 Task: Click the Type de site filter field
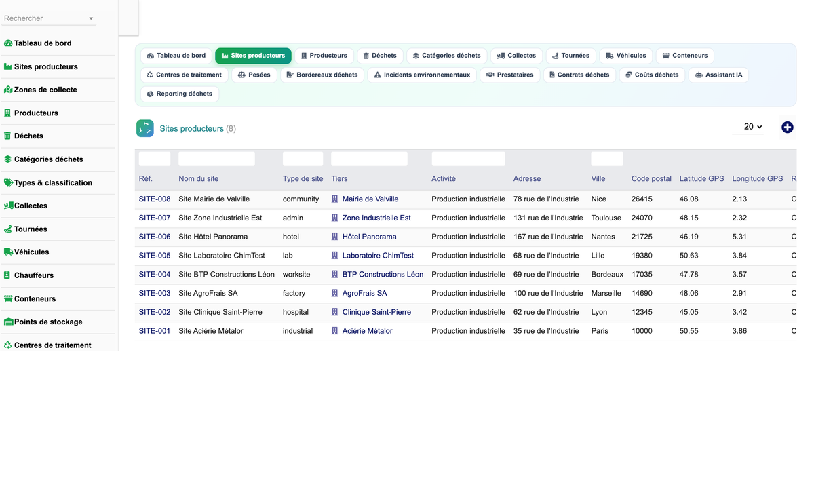[303, 159]
